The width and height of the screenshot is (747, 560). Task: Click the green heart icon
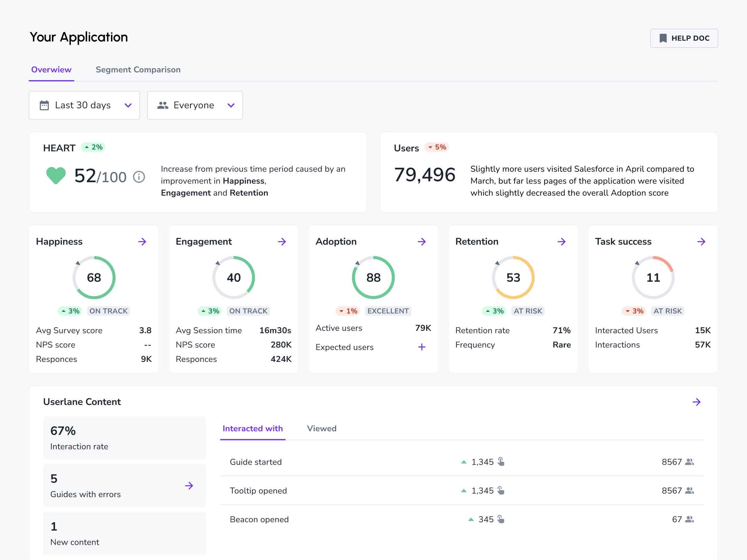click(56, 176)
